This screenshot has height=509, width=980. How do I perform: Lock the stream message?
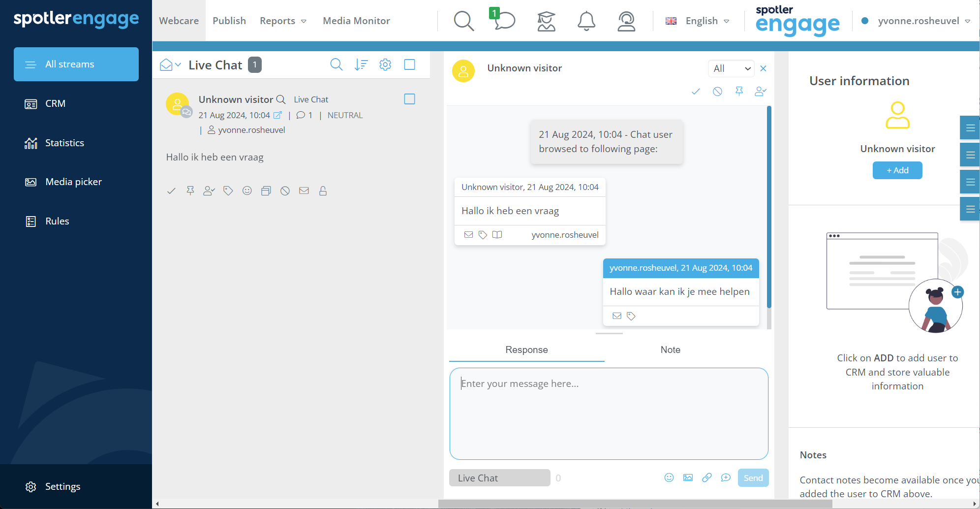click(x=323, y=191)
